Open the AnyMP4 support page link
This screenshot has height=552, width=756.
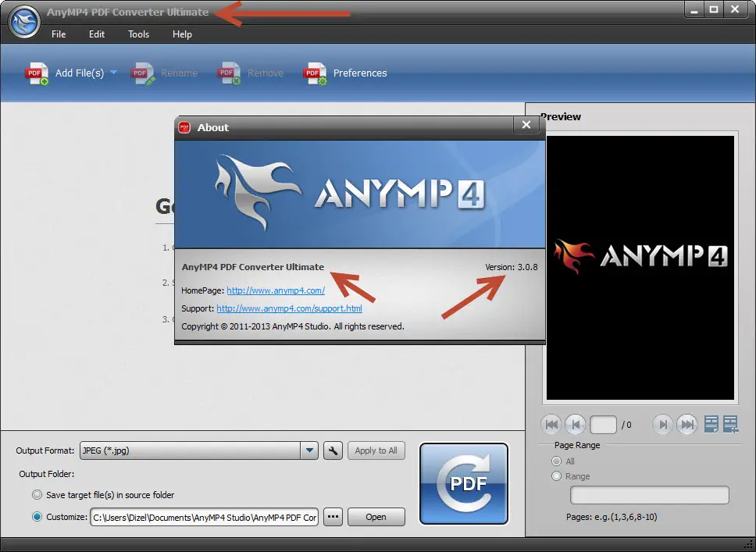(x=289, y=308)
